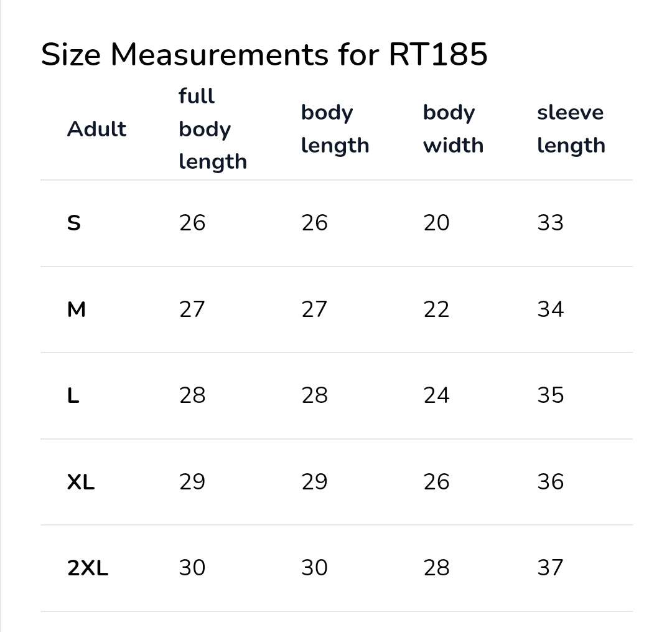This screenshot has width=672, height=632.
Task: Click body width value 22 for size M
Action: coord(436,309)
